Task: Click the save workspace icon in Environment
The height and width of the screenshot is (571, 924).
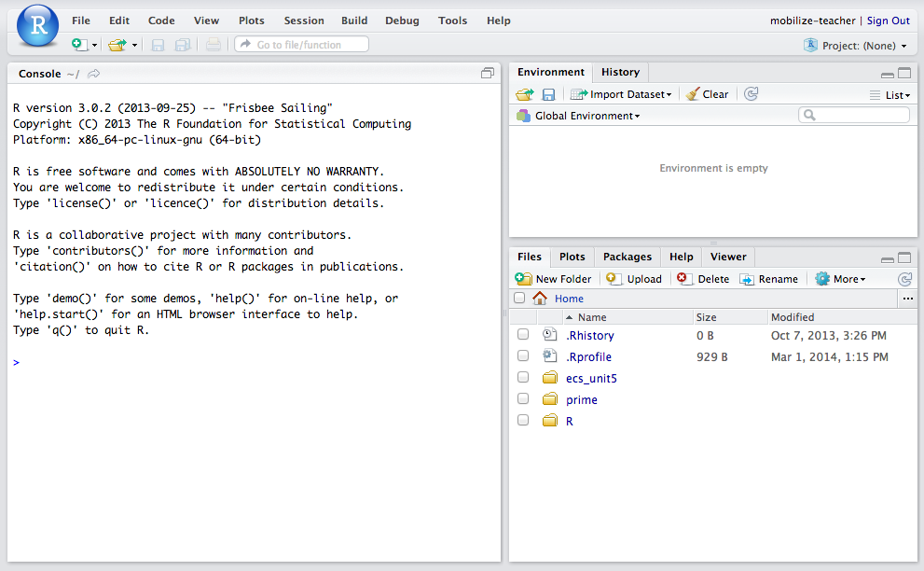Action: (548, 94)
